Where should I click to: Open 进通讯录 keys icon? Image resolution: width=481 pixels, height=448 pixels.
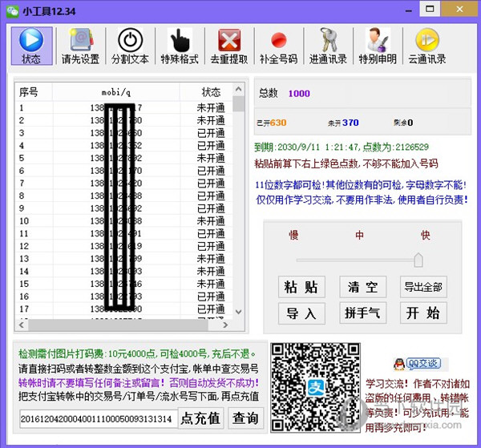328,40
